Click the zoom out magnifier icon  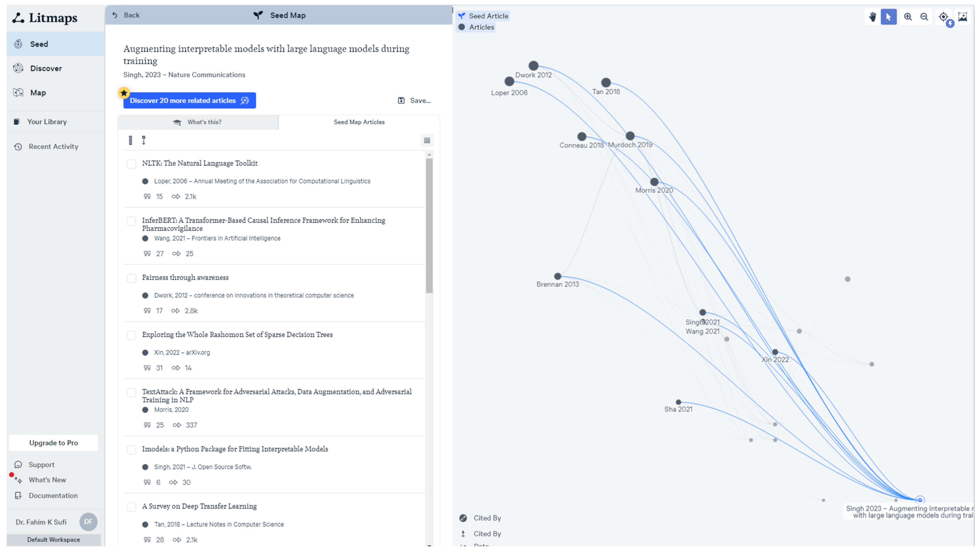tap(924, 17)
